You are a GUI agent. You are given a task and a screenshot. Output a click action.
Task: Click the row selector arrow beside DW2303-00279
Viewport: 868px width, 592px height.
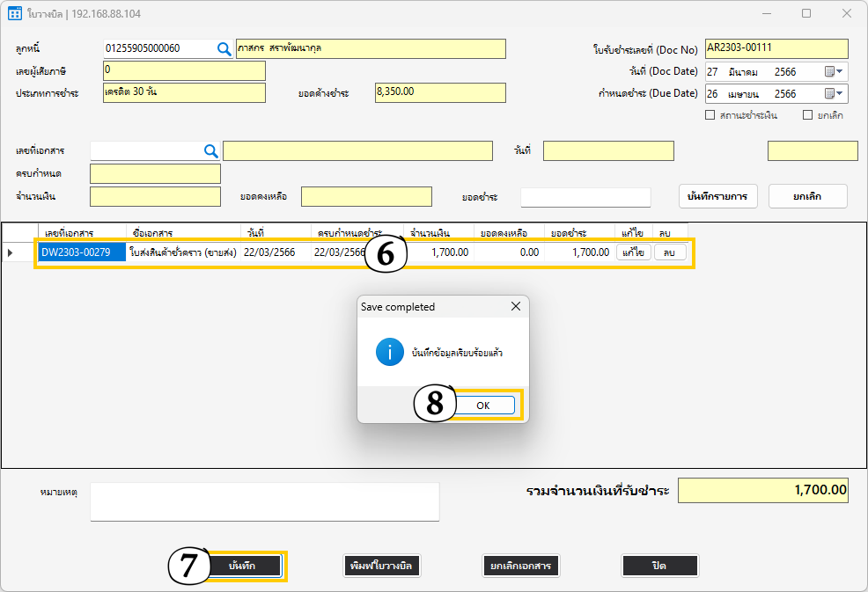11,253
